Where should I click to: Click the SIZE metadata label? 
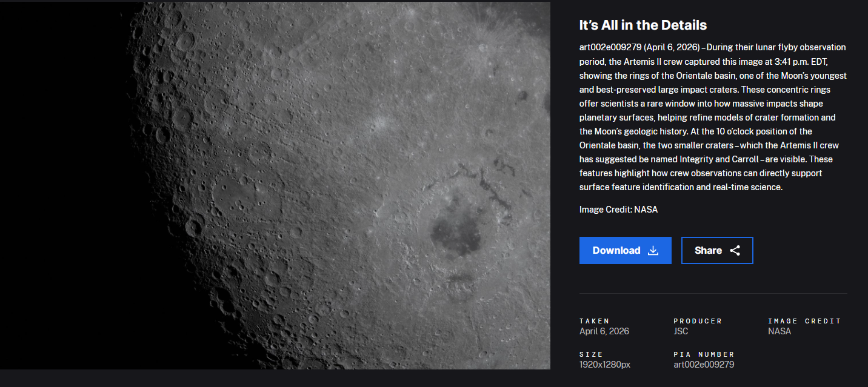pos(591,354)
